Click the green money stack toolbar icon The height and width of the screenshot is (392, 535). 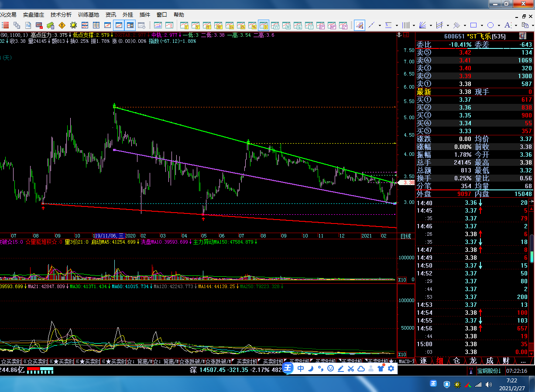tap(51, 25)
